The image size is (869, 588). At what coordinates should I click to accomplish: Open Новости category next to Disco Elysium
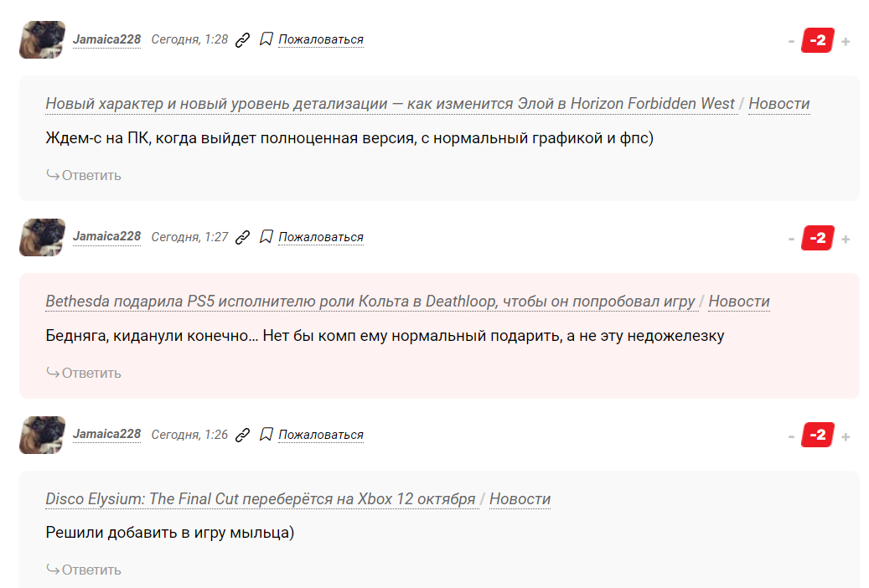tap(520, 498)
